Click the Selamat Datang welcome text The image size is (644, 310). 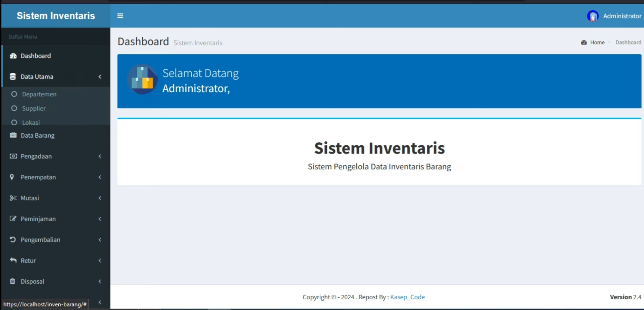coord(200,73)
